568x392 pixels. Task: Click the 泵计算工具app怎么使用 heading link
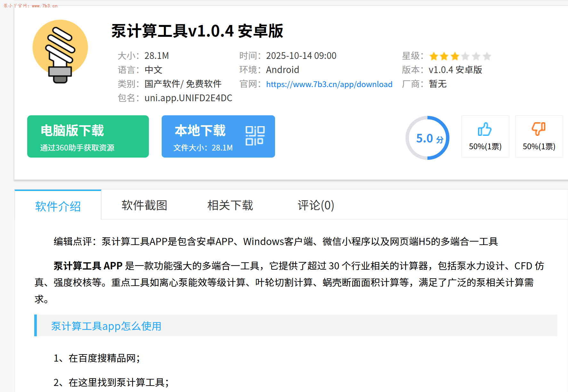tap(106, 326)
